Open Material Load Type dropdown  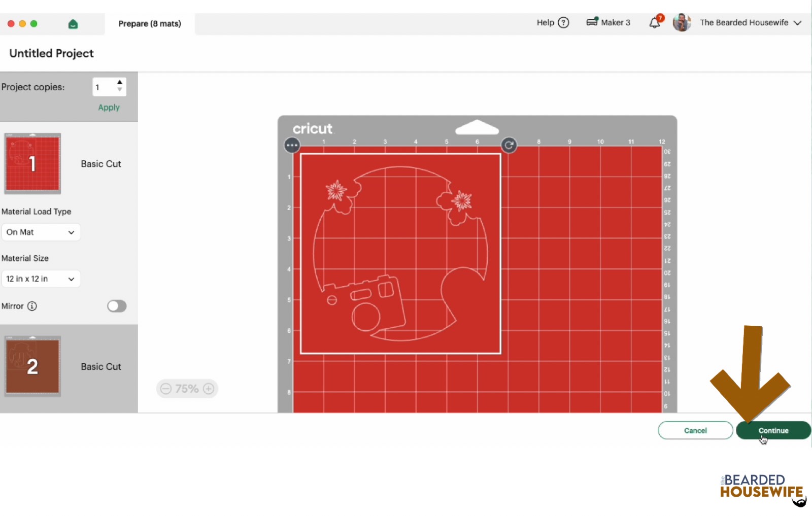[x=41, y=232]
